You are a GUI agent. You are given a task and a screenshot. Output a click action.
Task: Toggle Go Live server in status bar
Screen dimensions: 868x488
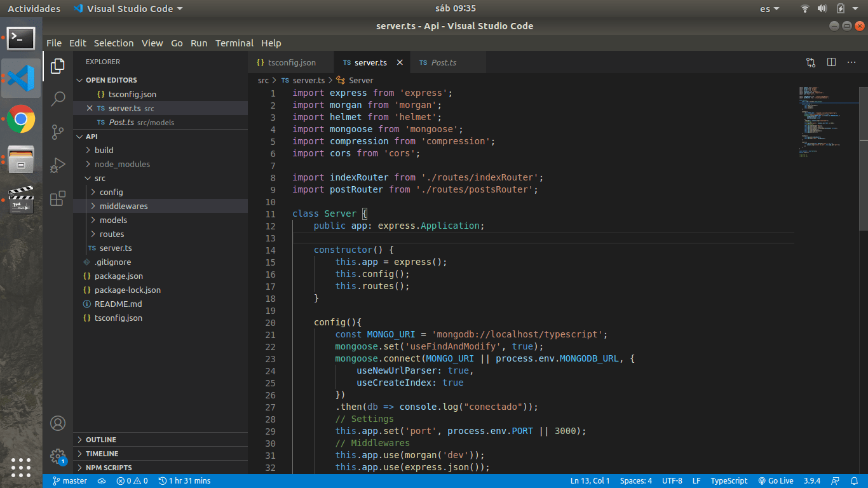tap(776, 481)
